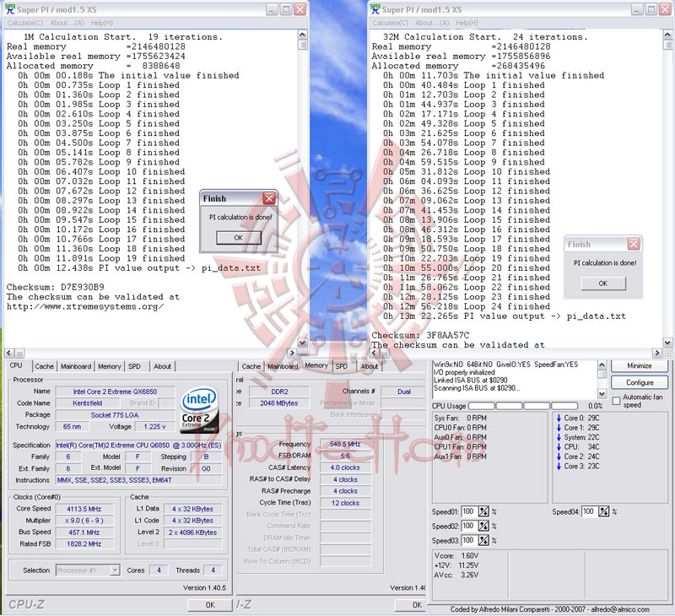Image resolution: width=675 pixels, height=616 pixels.
Task: Click the DRAM Frequency value 548.5 MHz
Action: 345,444
